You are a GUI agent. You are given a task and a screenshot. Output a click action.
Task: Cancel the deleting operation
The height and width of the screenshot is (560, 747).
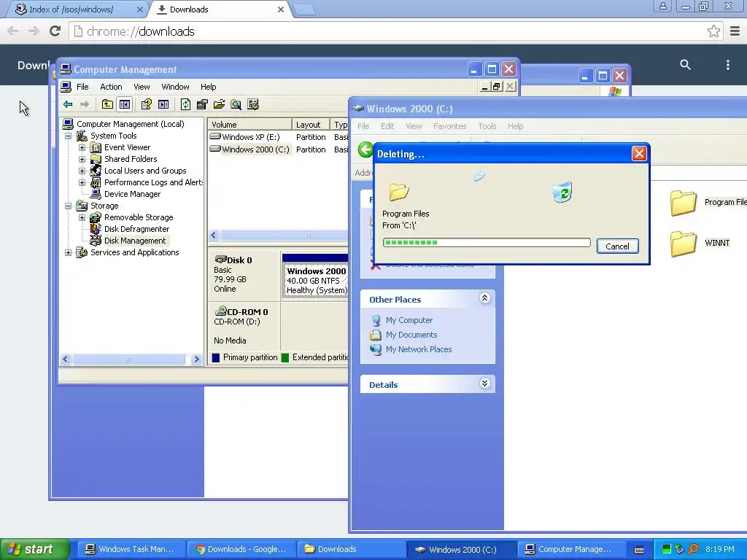tap(617, 246)
